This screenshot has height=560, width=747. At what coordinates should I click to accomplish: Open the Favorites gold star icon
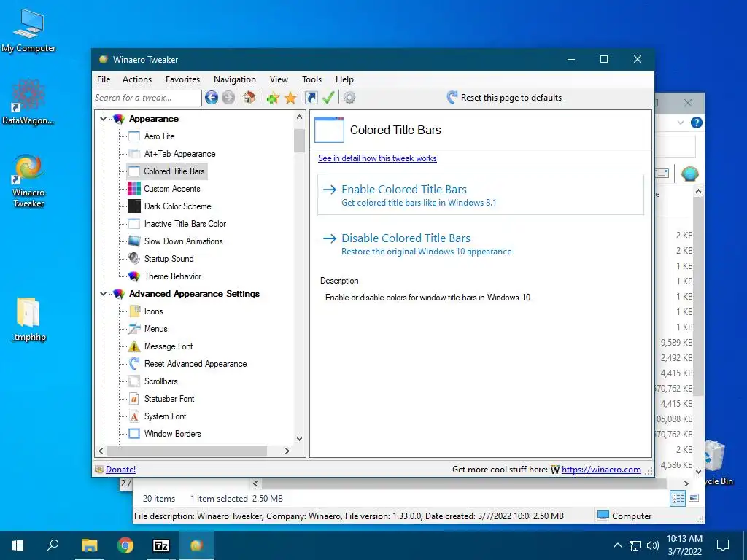[x=290, y=98]
